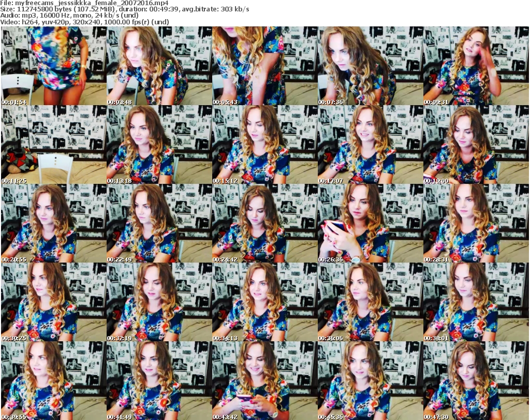Click the thumbnail stamped 00:20:55
The height and width of the screenshot is (420, 530).
point(53,223)
